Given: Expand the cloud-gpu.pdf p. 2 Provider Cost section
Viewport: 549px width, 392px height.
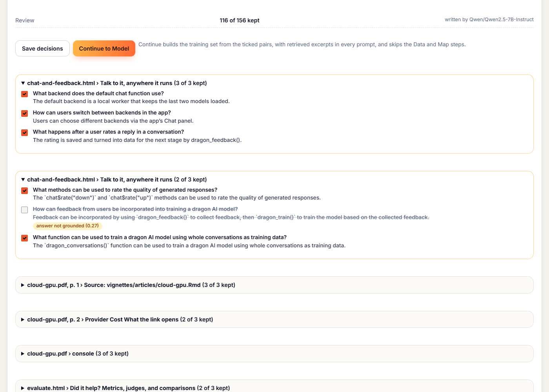Looking at the screenshot, I should click(274, 319).
